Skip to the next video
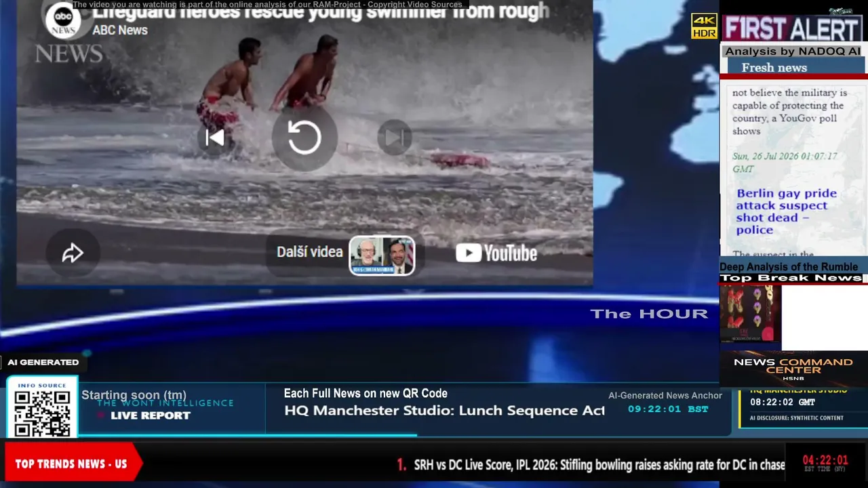The width and height of the screenshot is (868, 488). tap(394, 138)
